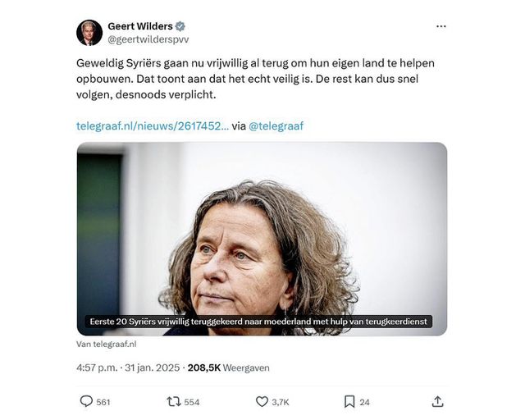Like the tweet with heart icon

pyautogui.click(x=262, y=402)
